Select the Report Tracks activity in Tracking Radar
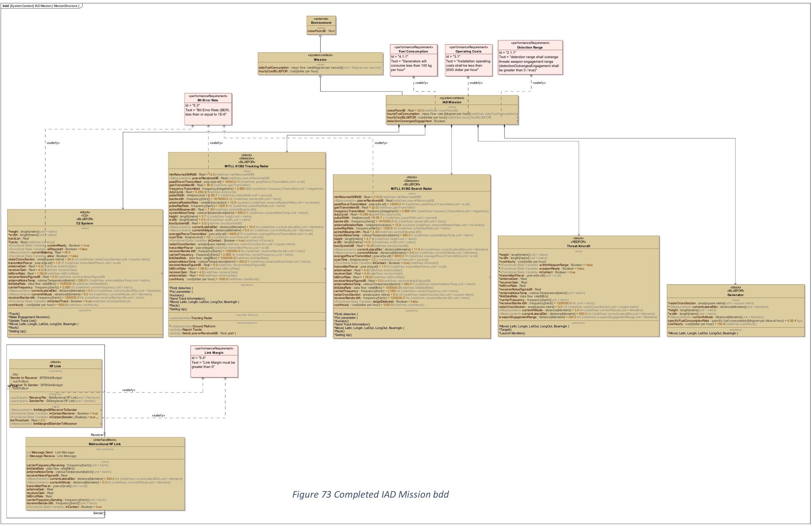The height and width of the screenshot is (526, 812). click(192, 330)
